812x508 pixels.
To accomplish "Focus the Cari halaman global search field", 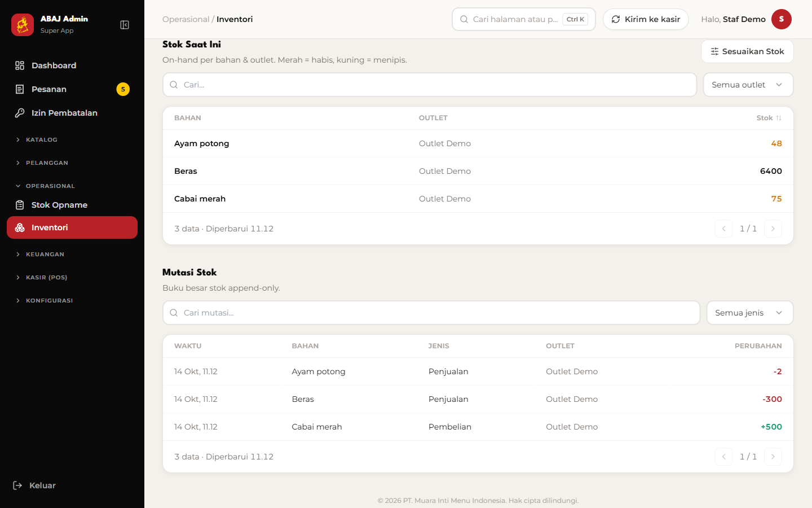I will tap(524, 19).
